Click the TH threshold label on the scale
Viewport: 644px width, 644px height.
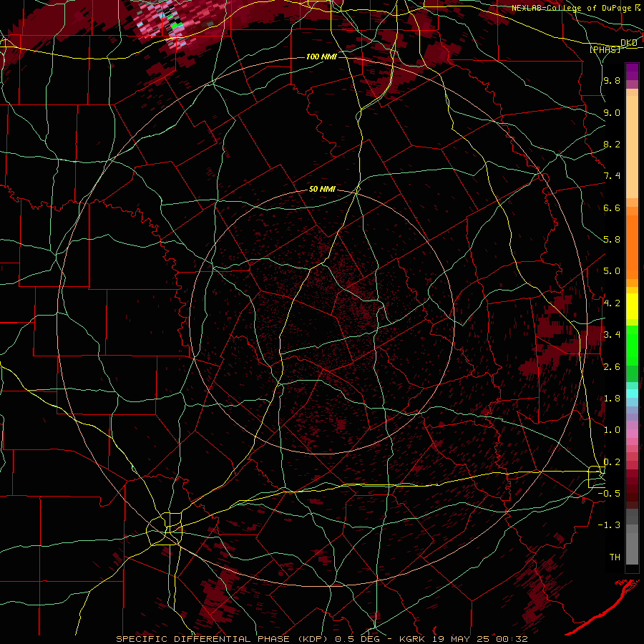(x=615, y=557)
